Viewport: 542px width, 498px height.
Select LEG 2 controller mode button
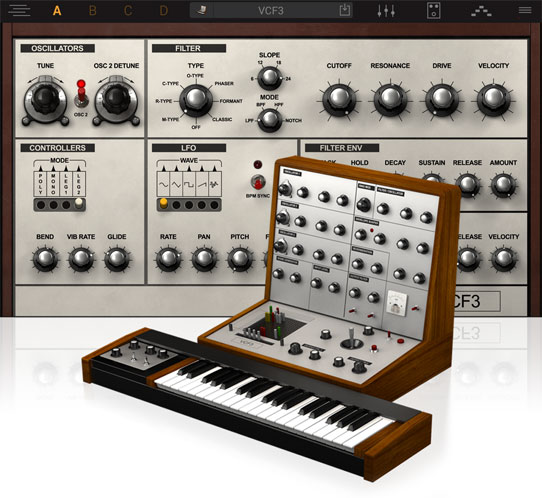click(x=79, y=204)
